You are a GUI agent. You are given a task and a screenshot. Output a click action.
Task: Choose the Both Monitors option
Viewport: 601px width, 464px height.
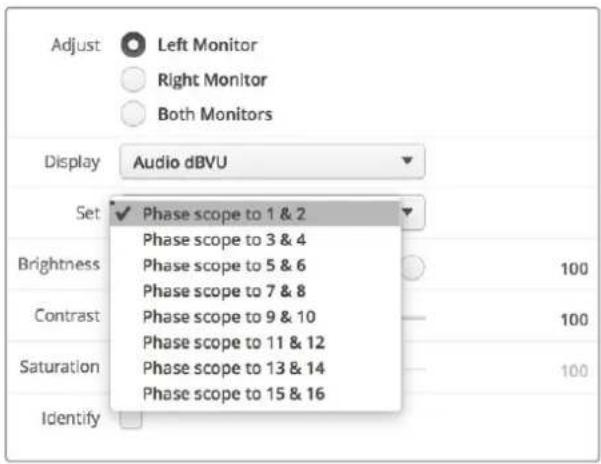[133, 114]
